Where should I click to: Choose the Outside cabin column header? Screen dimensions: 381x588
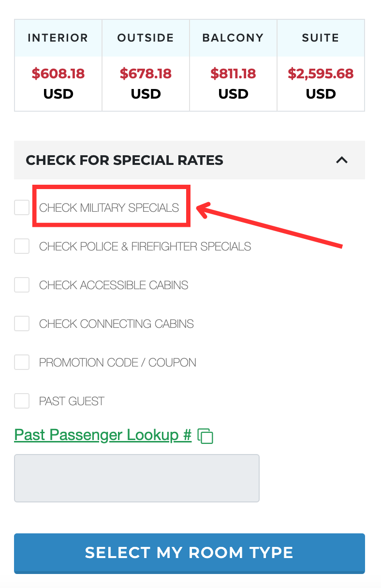click(146, 38)
